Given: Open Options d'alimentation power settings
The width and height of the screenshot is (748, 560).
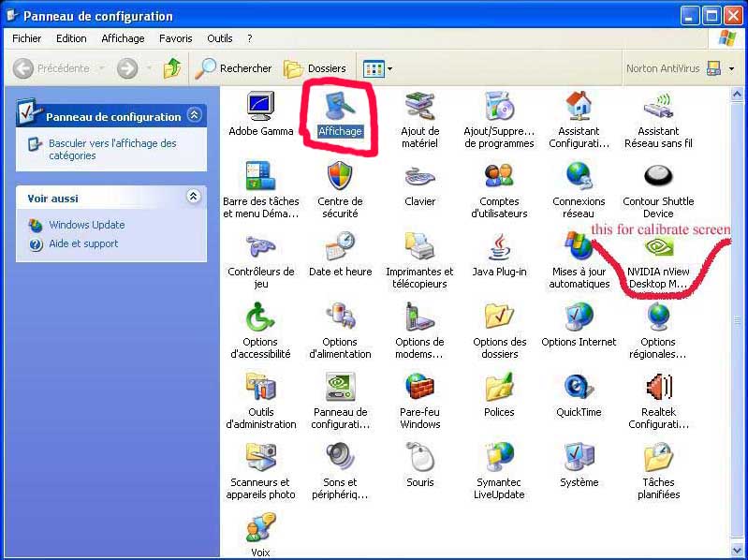Looking at the screenshot, I should tap(340, 331).
